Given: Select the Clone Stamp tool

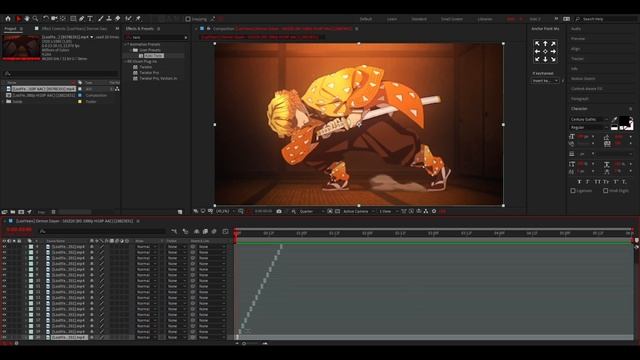Looking at the screenshot, I should [109, 19].
